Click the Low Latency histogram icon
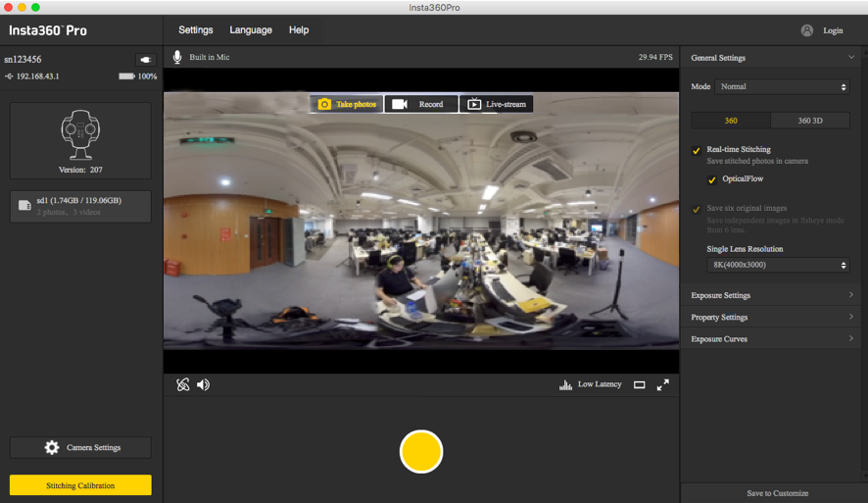This screenshot has width=868, height=503. (565, 384)
